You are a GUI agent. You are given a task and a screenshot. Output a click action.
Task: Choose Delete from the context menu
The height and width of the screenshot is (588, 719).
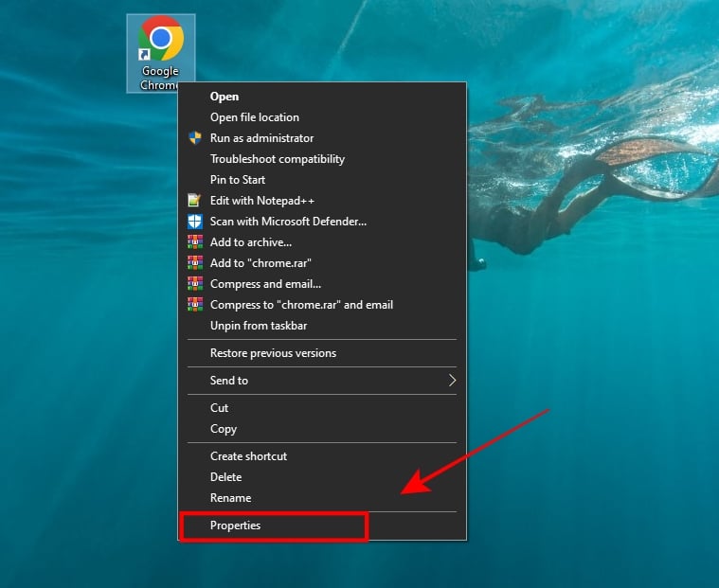pos(322,477)
